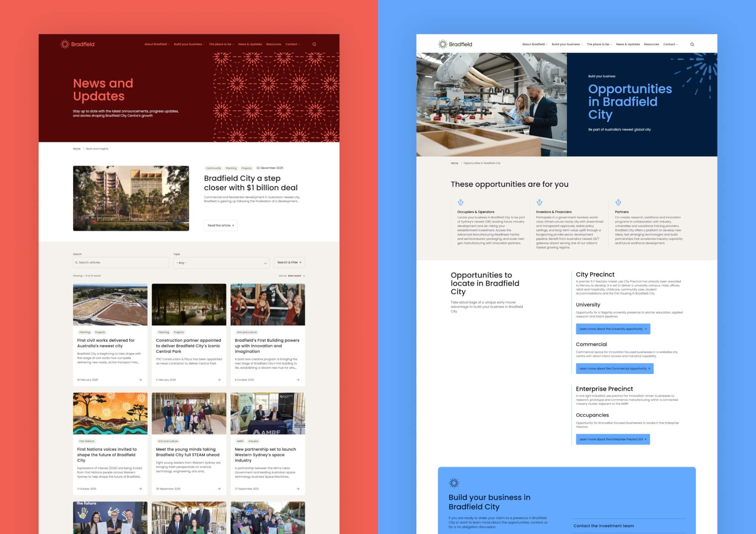
Task: Click the Central Park night rendering thumbnail
Action: coord(189,304)
